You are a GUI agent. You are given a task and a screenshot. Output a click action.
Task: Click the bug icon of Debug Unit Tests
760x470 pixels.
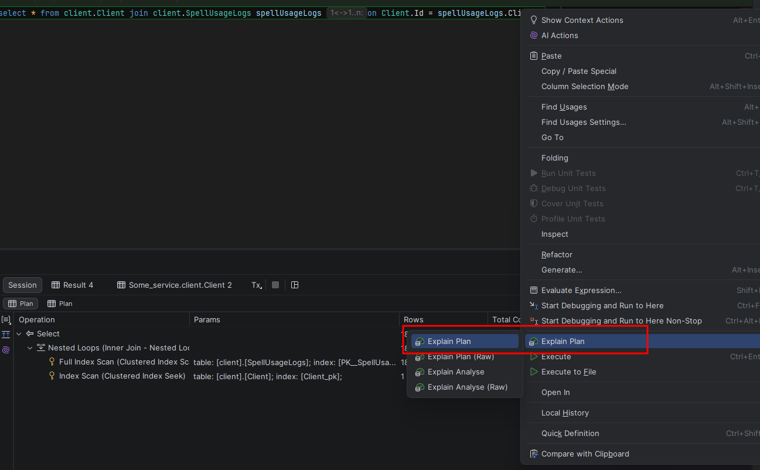click(534, 188)
